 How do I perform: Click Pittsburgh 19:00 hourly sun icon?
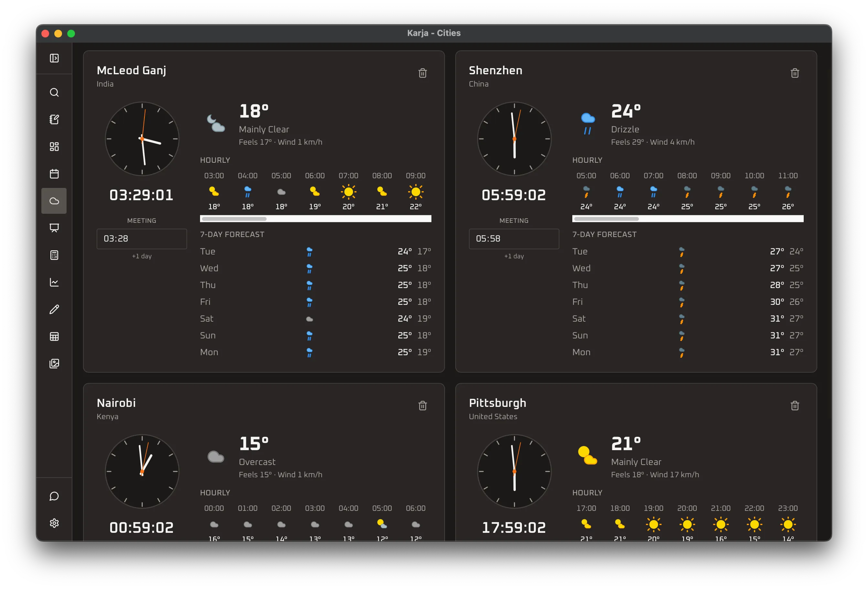(x=654, y=524)
